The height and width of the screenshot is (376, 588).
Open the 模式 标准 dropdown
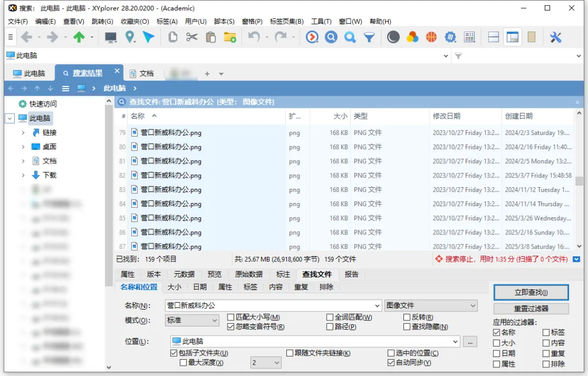pyautogui.click(x=192, y=320)
